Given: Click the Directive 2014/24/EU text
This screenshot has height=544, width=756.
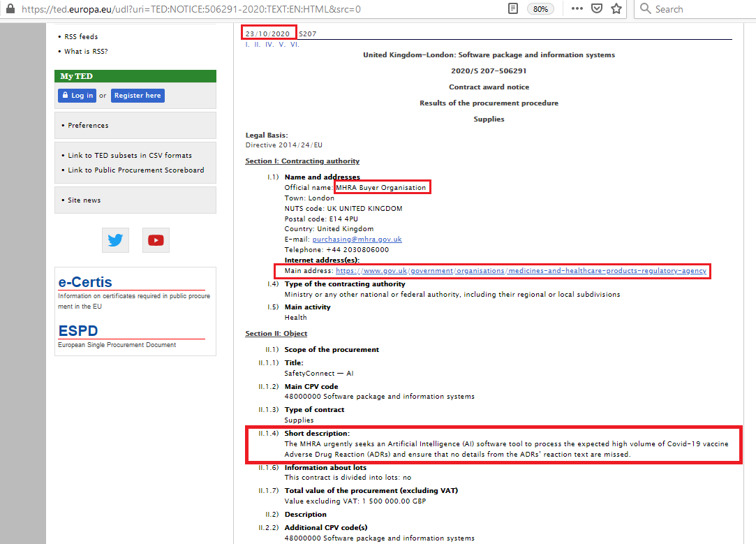Looking at the screenshot, I should point(284,145).
